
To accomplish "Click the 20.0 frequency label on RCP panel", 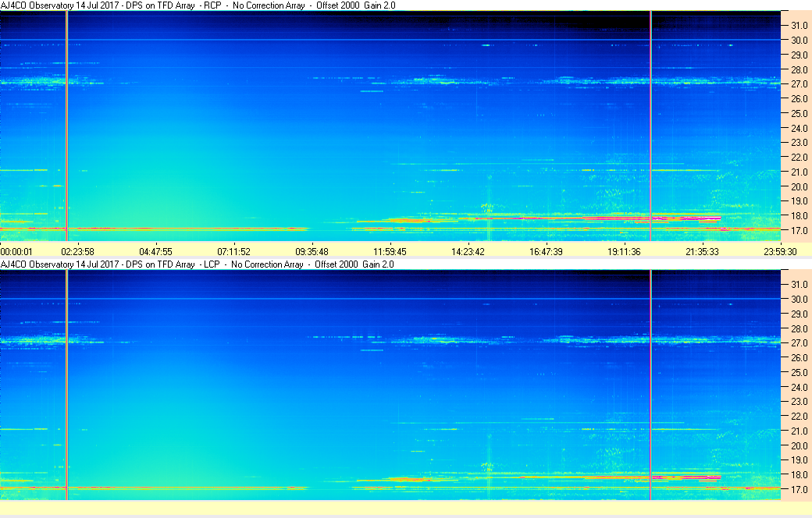I will coord(799,186).
